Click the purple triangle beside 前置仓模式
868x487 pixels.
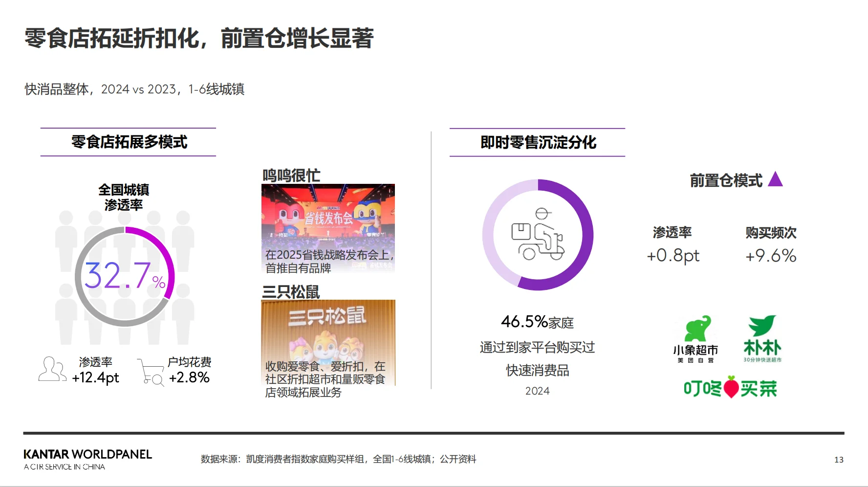point(775,180)
